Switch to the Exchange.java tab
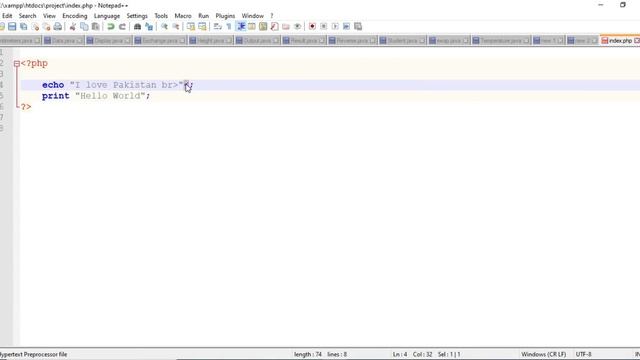 pos(160,41)
